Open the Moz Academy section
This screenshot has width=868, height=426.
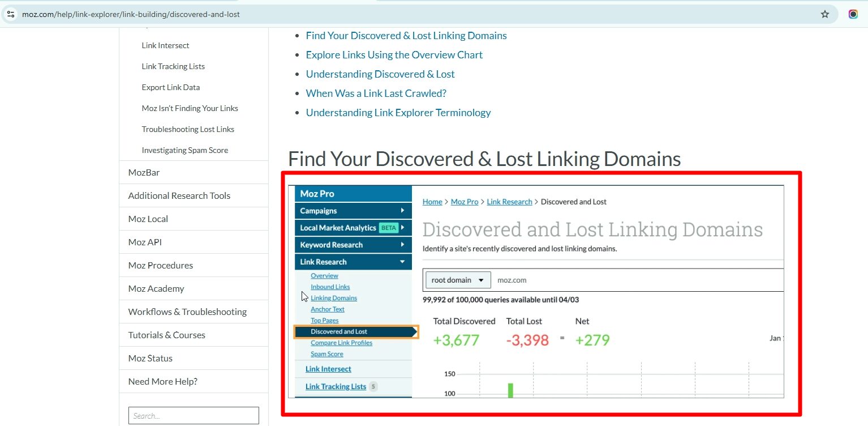pos(194,288)
